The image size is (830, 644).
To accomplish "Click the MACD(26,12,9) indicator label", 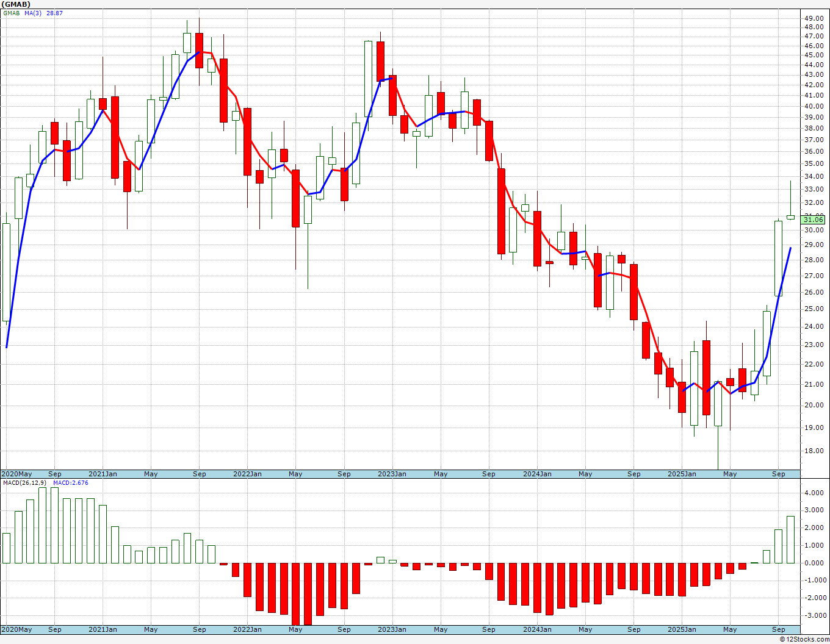I will 24,483.
